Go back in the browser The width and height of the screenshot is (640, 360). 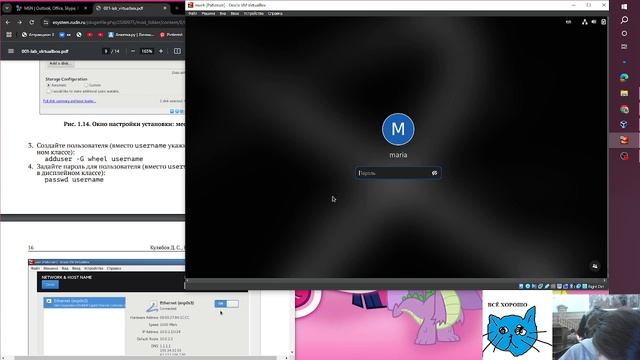(8, 22)
